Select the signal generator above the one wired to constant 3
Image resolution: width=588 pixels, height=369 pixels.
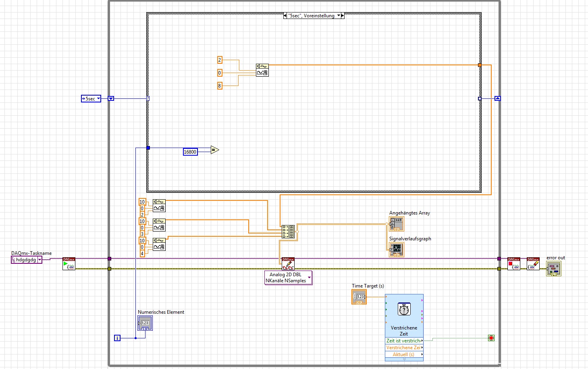point(159,205)
